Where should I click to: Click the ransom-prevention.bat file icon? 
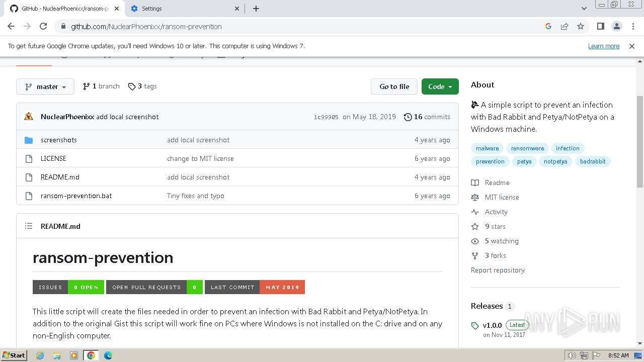pos(29,196)
